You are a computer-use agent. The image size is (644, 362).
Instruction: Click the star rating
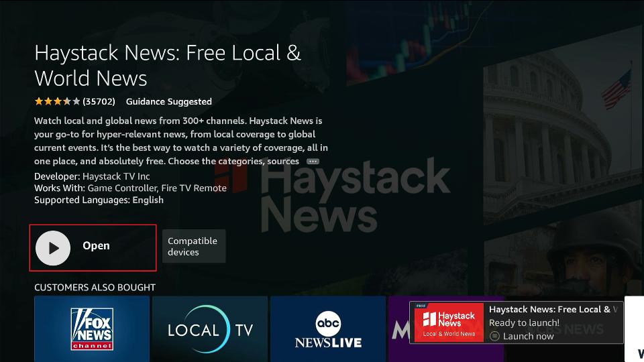coord(57,101)
